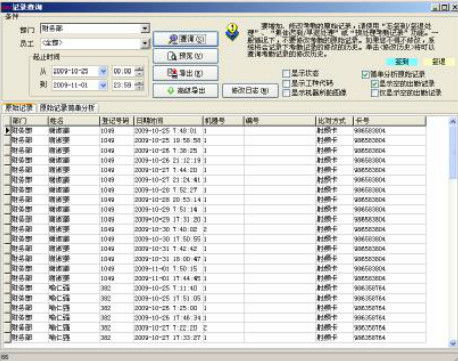The height and width of the screenshot is (361, 458).
Task: Click the row selector with the black arrow marker
Action: point(7,131)
